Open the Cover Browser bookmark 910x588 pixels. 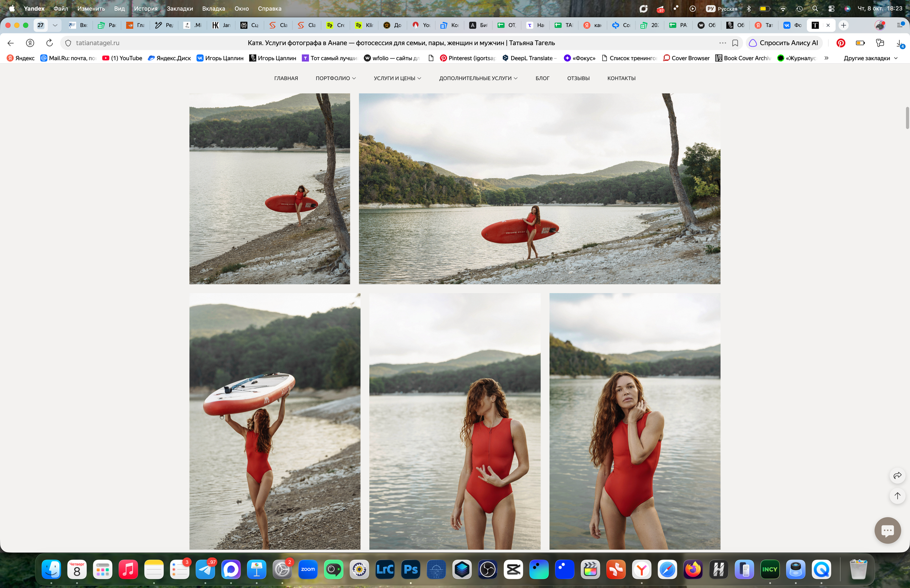tap(686, 58)
